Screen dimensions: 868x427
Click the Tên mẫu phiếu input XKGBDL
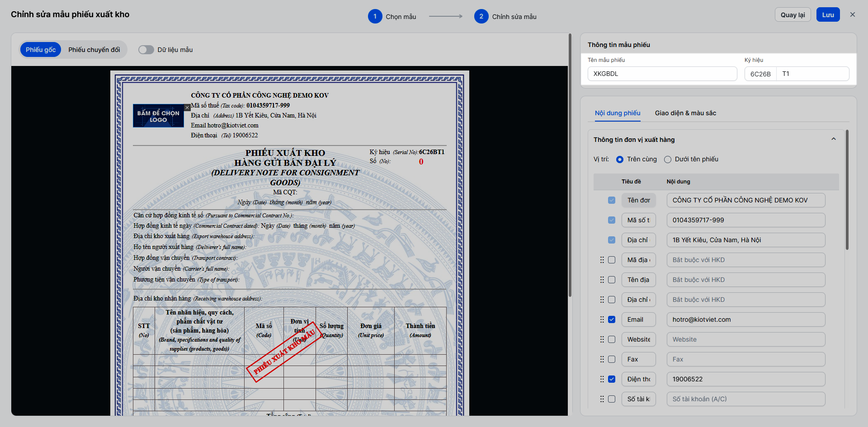point(662,74)
